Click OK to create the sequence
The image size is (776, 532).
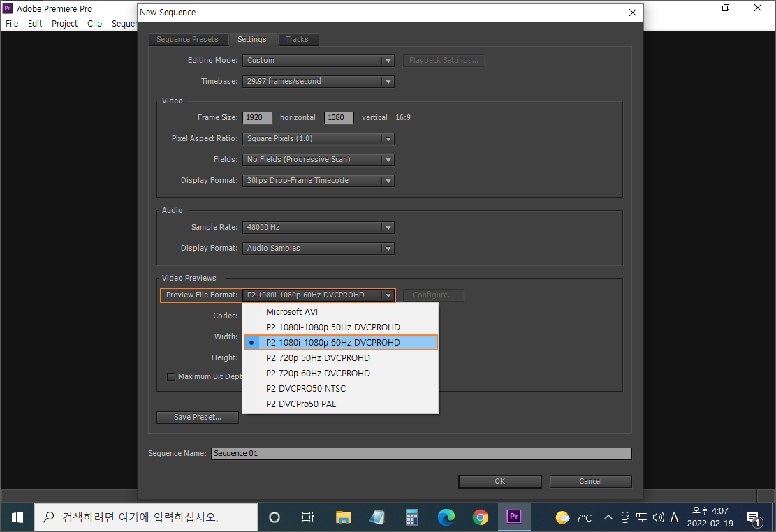pyautogui.click(x=500, y=482)
